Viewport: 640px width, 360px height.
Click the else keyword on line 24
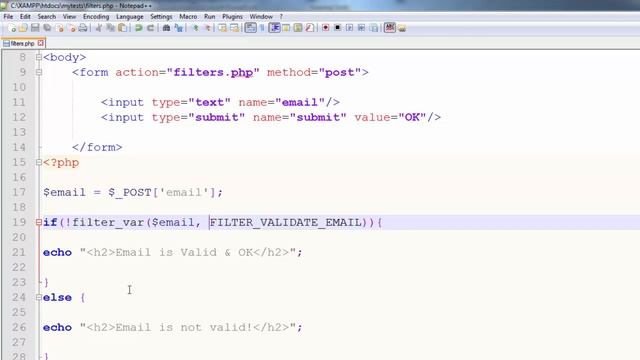click(57, 298)
